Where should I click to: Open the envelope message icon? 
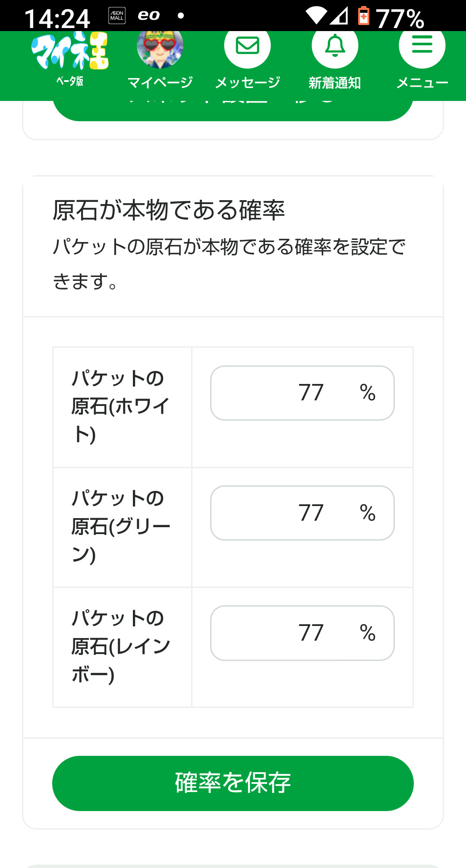247,46
